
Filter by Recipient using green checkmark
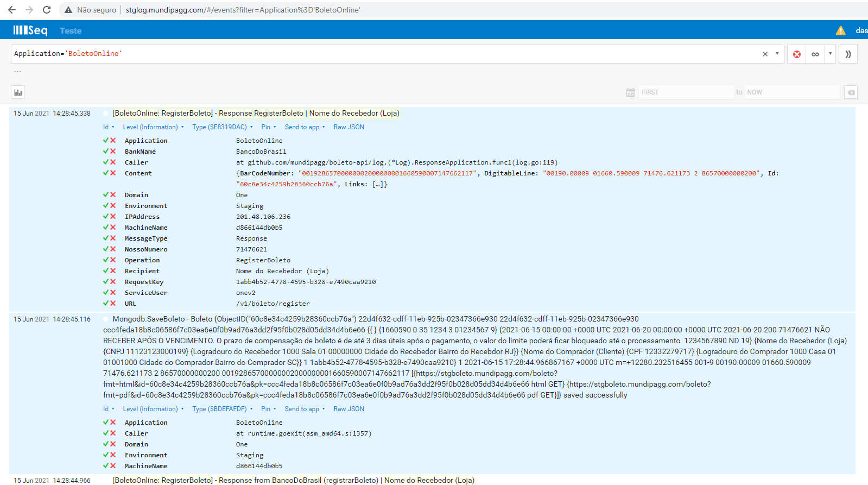pos(106,271)
